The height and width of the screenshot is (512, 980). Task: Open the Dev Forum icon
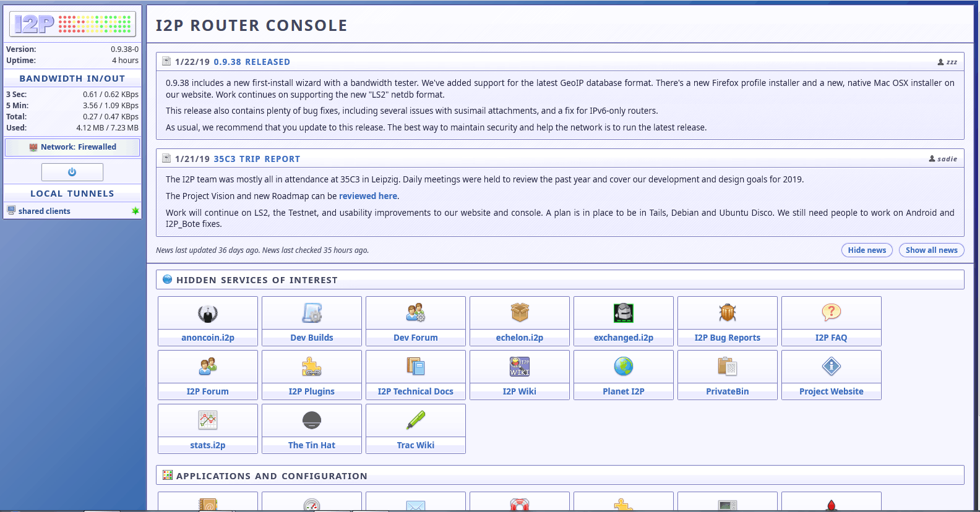click(416, 313)
